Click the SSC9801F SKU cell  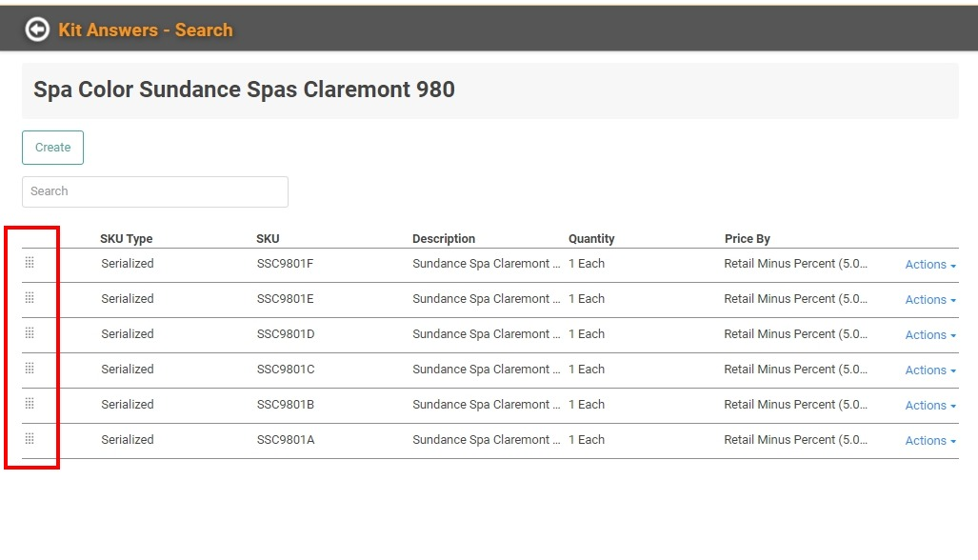pos(285,264)
